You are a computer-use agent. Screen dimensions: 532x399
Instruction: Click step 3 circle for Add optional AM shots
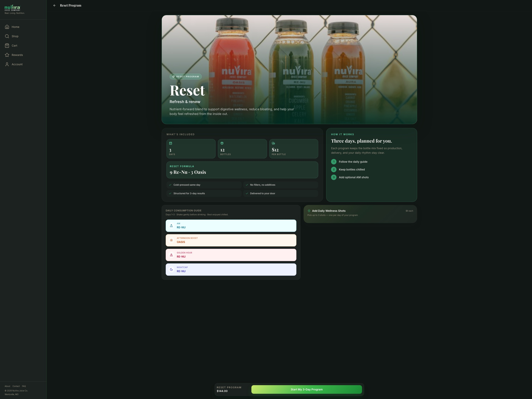click(334, 177)
